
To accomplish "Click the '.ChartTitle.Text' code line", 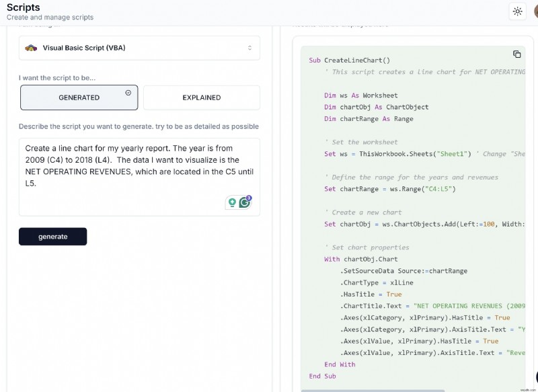I will pos(432,306).
